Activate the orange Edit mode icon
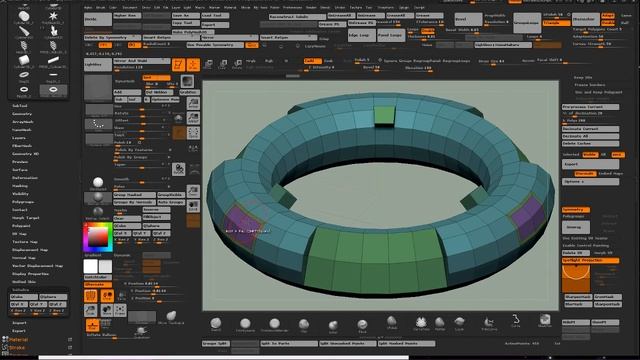The height and width of the screenshot is (360, 640). click(178, 65)
